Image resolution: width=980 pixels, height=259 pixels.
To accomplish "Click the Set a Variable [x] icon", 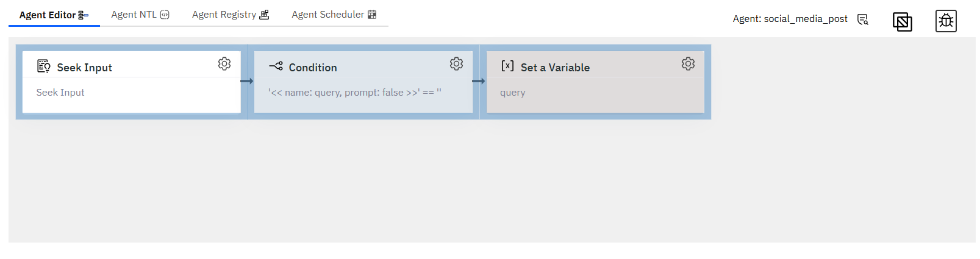I will point(507,66).
